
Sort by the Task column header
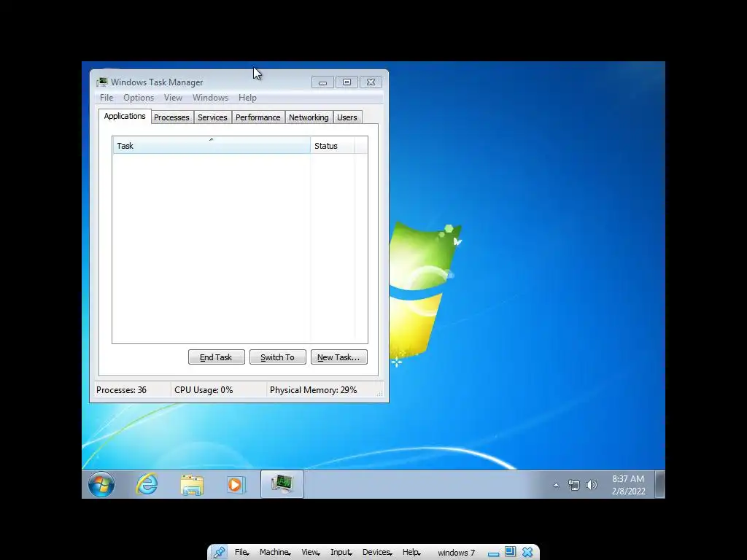click(212, 146)
